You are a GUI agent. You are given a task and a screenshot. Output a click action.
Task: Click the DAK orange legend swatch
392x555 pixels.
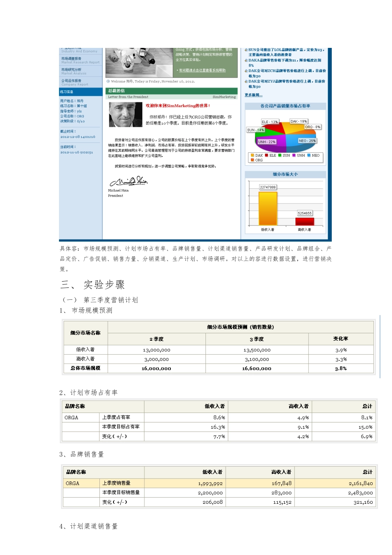[x=252, y=155]
